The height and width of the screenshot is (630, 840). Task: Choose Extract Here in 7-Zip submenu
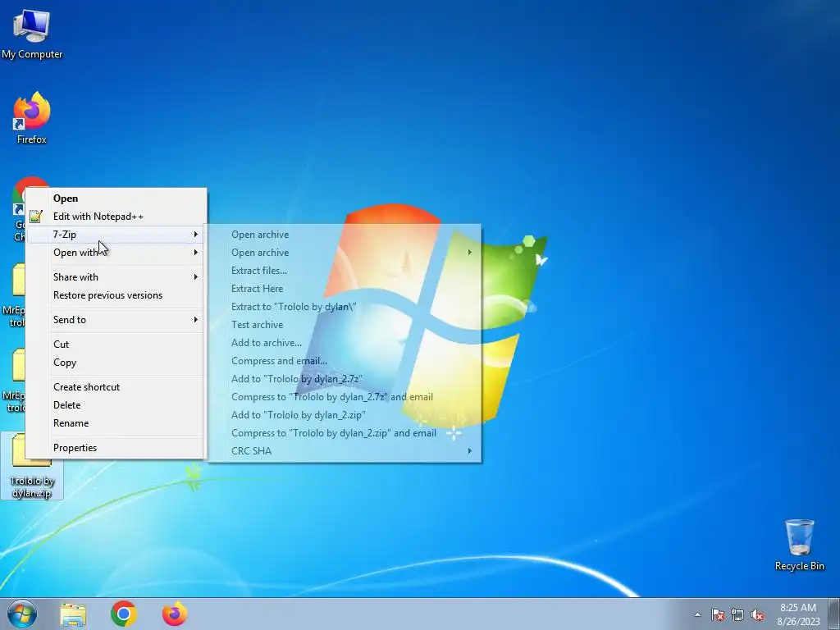(x=345, y=289)
